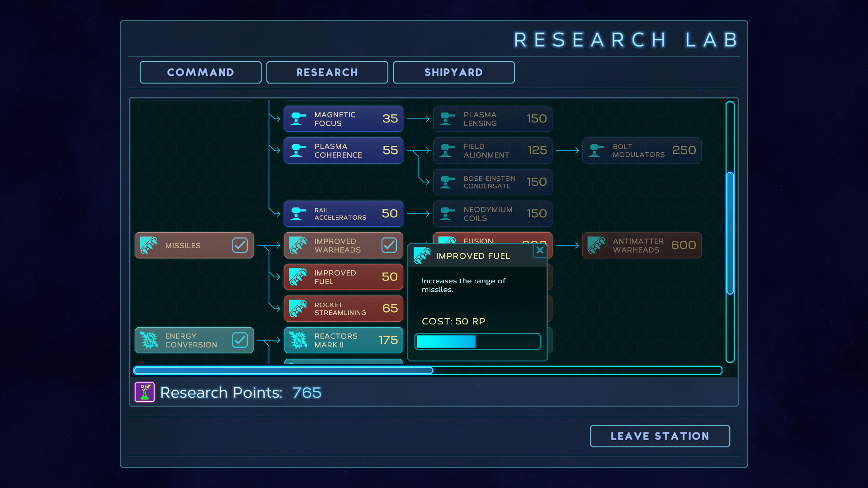
Task: Switch to the Command tab
Action: tap(200, 72)
